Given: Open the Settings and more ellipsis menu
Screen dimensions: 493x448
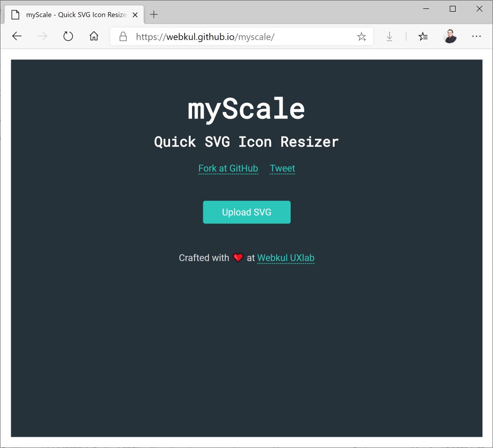Looking at the screenshot, I should (x=476, y=36).
